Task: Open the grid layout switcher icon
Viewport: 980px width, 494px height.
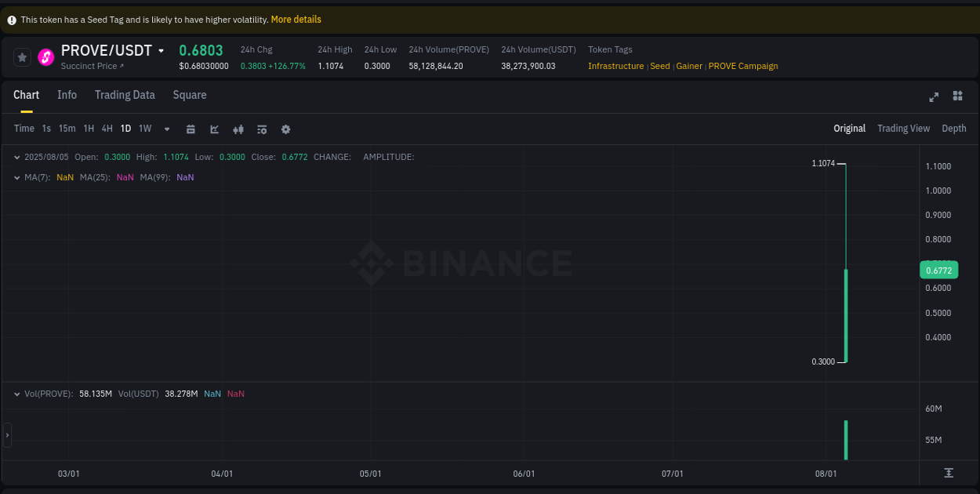Action: [x=957, y=96]
